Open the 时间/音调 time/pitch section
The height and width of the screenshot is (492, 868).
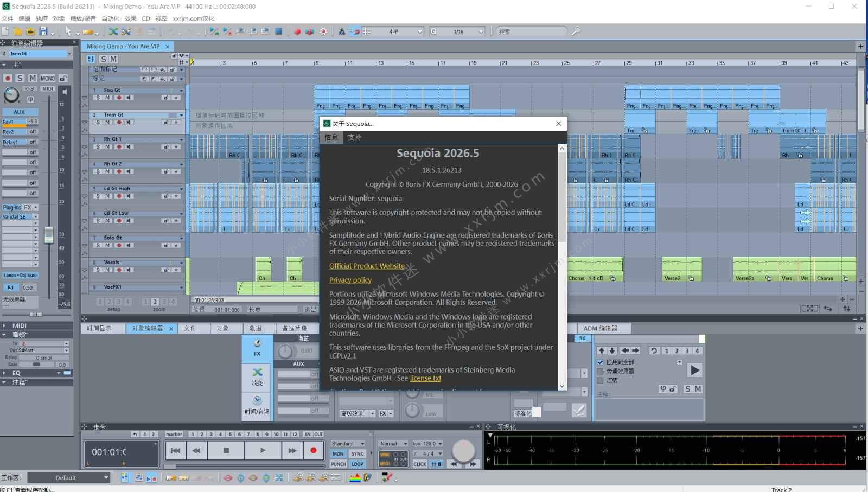257,405
